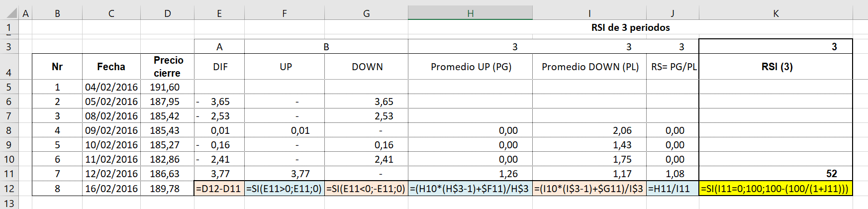Click the =SI(E11>0;E11;0) formula cell
Viewport: 868px width, 209px height.
point(284,189)
